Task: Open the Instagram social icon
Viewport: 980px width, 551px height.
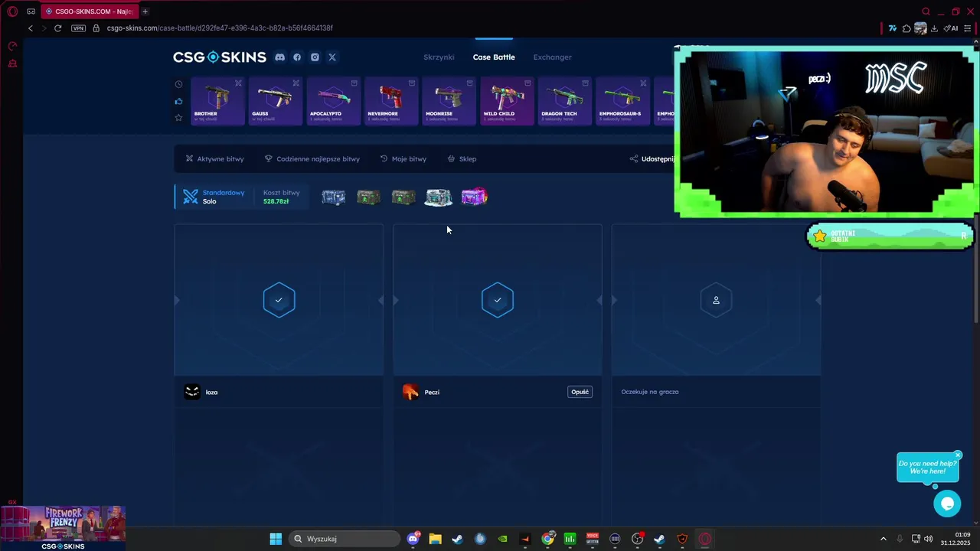Action: [315, 57]
